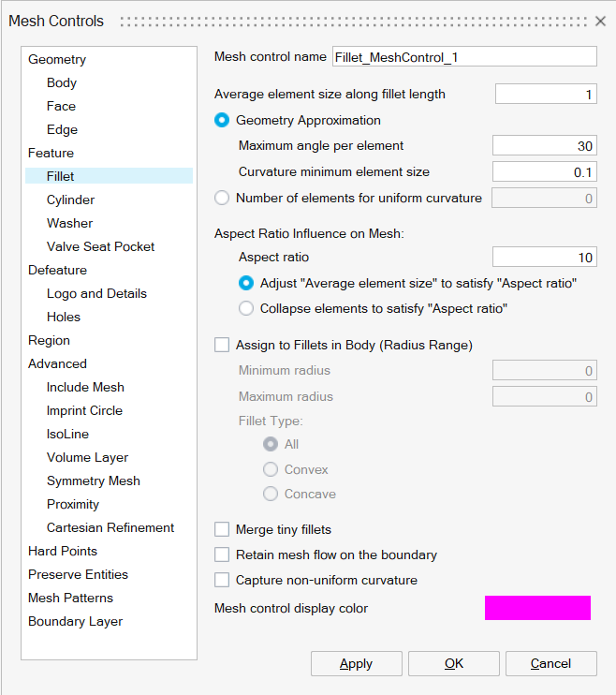This screenshot has width=616, height=695.
Task: Open Boundary Layer controls
Action: click(75, 621)
